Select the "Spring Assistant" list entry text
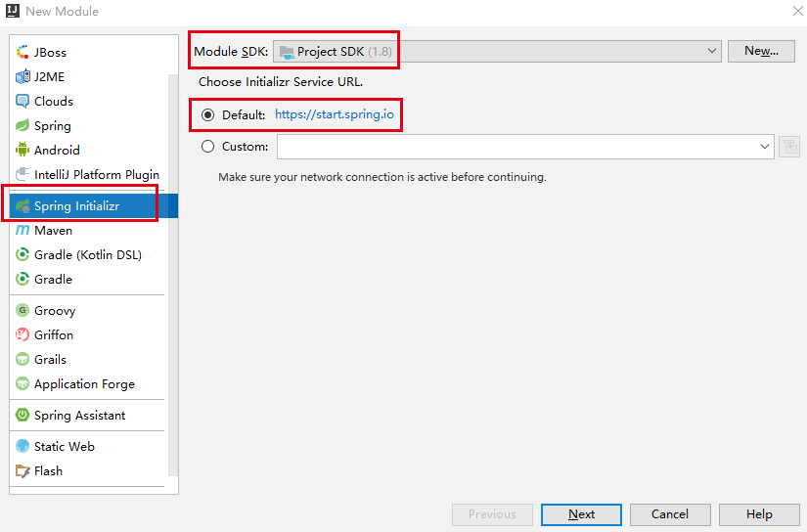The height and width of the screenshot is (532, 807). (80, 416)
